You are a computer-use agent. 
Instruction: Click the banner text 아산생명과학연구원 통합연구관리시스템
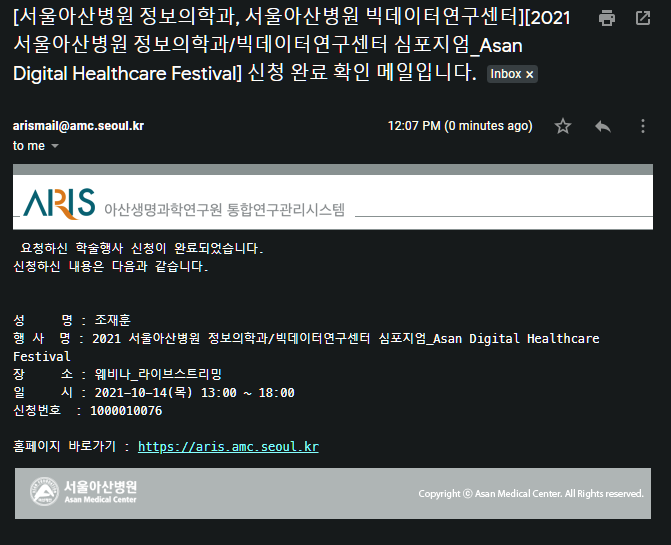pos(224,209)
